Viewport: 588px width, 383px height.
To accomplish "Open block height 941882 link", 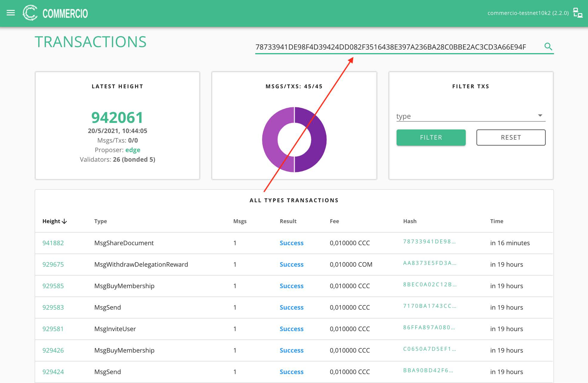I will tap(53, 243).
